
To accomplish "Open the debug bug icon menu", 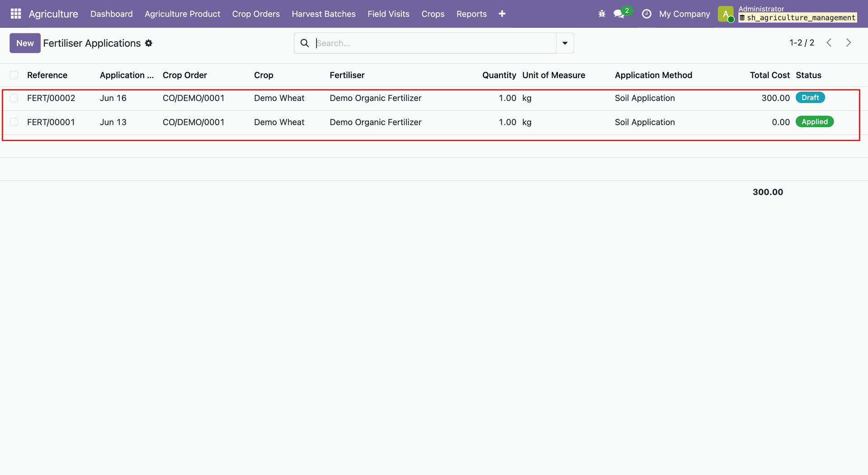I will coord(602,14).
